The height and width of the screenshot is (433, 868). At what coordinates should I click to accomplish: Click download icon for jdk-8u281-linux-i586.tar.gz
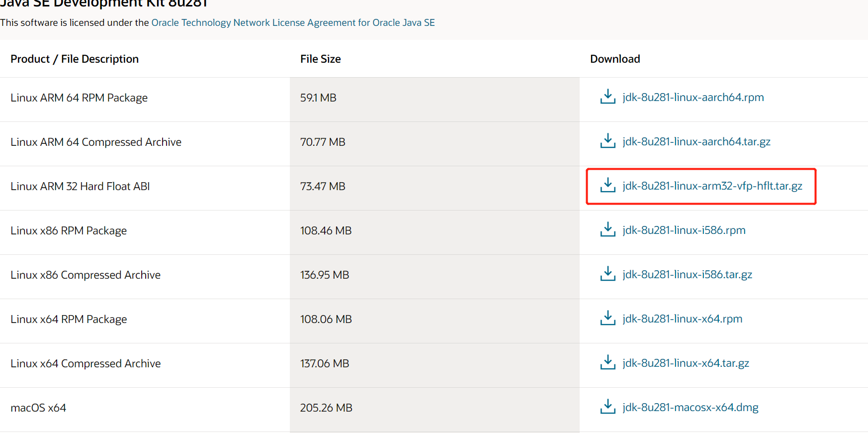click(x=608, y=274)
